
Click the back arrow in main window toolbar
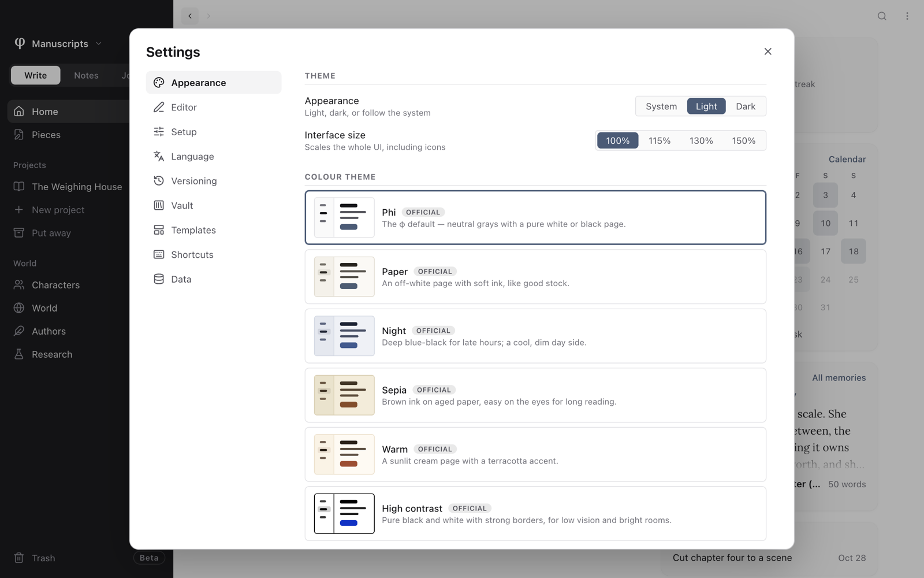coord(190,16)
